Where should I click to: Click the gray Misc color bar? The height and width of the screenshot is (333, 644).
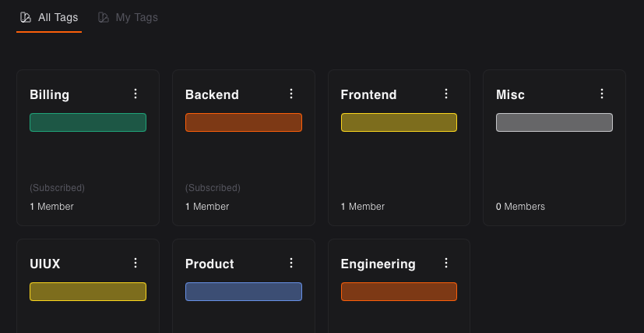pos(554,122)
